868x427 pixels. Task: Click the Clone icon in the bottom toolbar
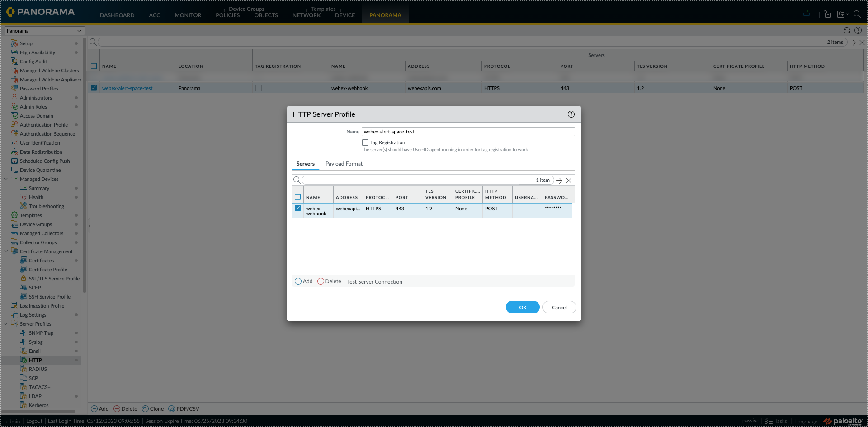pos(145,409)
